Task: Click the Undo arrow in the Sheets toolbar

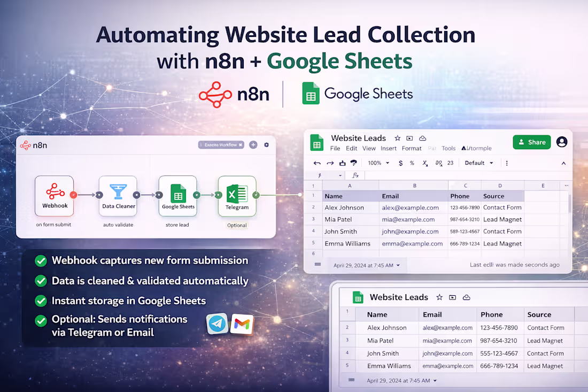Action: point(316,163)
